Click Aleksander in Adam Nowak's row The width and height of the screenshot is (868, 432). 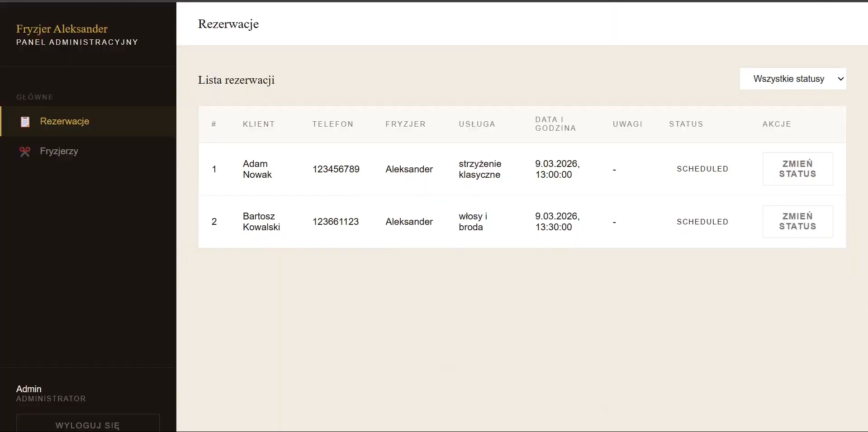tap(409, 169)
